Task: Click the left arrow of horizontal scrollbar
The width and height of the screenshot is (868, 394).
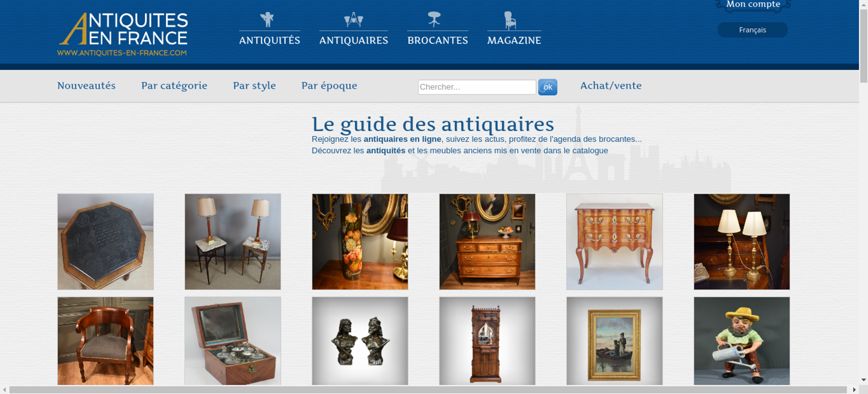Action: coord(4,390)
